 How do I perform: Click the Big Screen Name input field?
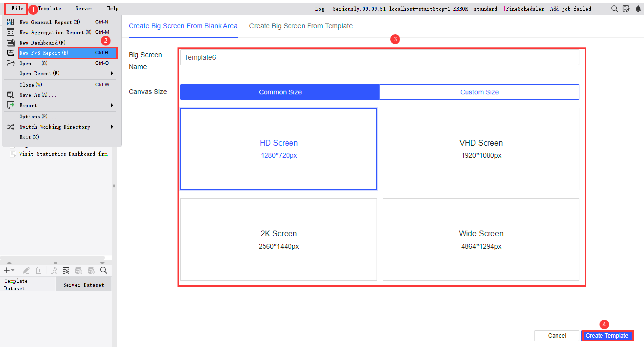point(380,57)
